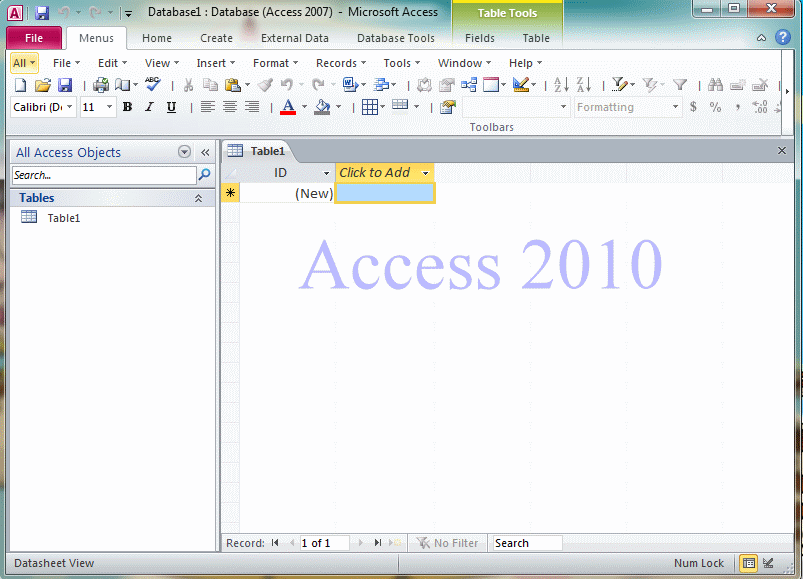Collapse the Tables group
Screen dimensions: 803x579
198,198
